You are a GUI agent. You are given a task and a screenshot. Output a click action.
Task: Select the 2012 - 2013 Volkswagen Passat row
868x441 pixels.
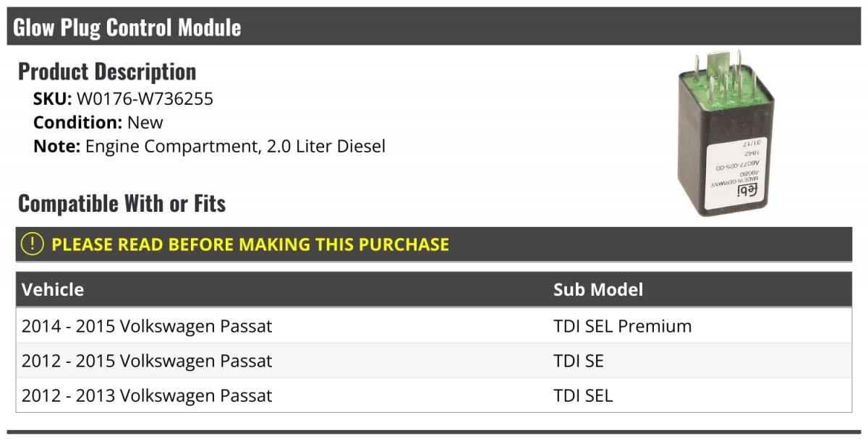tap(434, 395)
